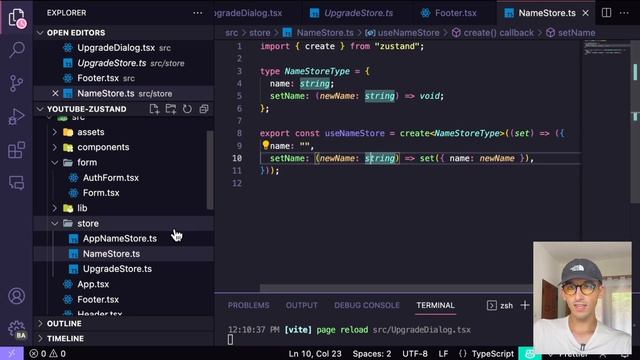This screenshot has width=640, height=360.
Task: Open Run and Debug view
Action: point(17,117)
